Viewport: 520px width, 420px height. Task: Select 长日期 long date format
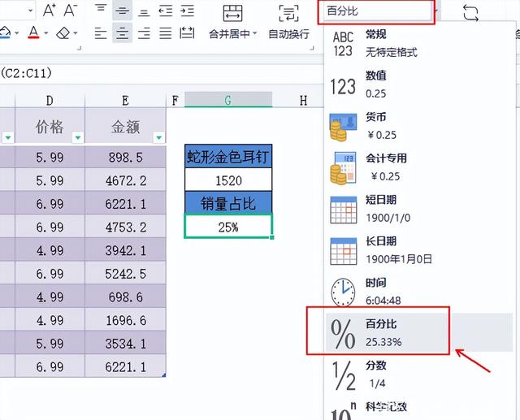[419, 250]
